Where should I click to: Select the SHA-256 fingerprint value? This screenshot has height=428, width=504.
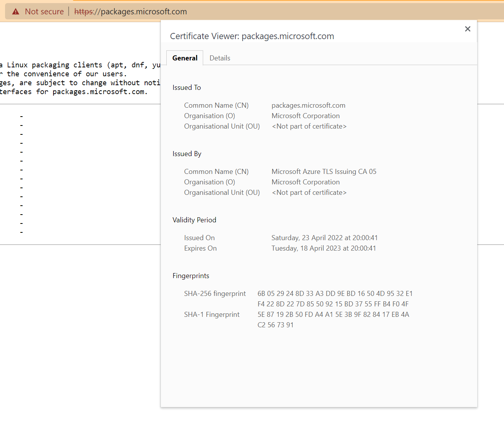(333, 299)
